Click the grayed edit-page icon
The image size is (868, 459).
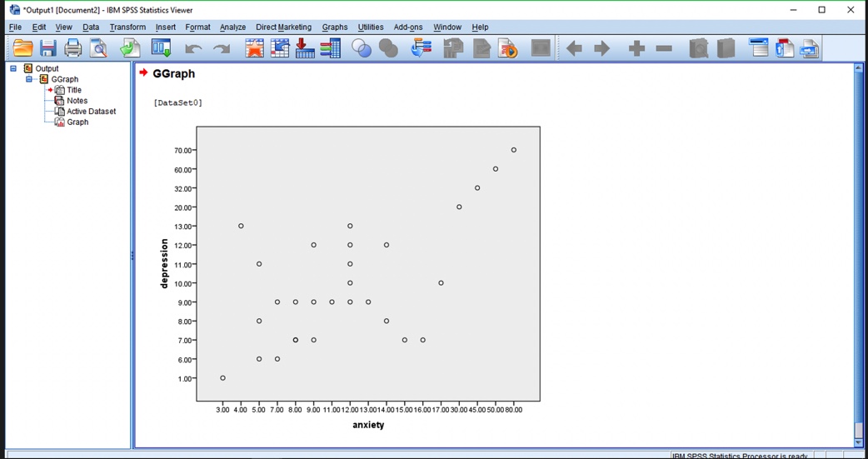(481, 48)
